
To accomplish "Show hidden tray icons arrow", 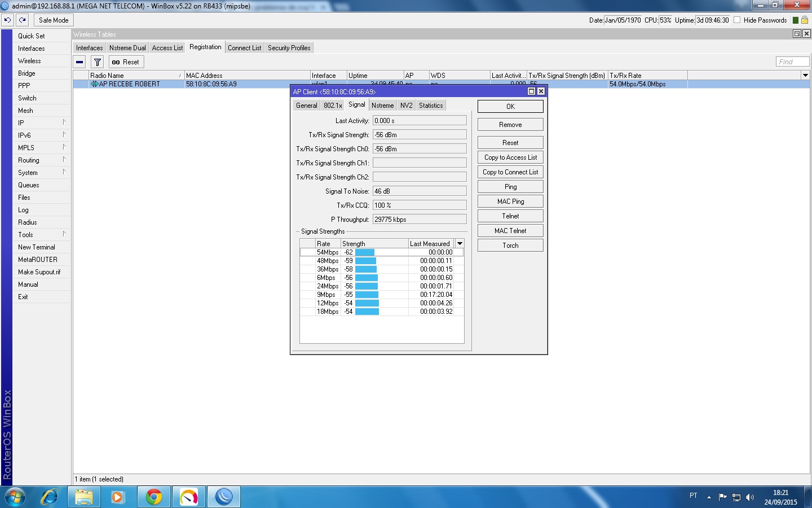I will coord(709,497).
